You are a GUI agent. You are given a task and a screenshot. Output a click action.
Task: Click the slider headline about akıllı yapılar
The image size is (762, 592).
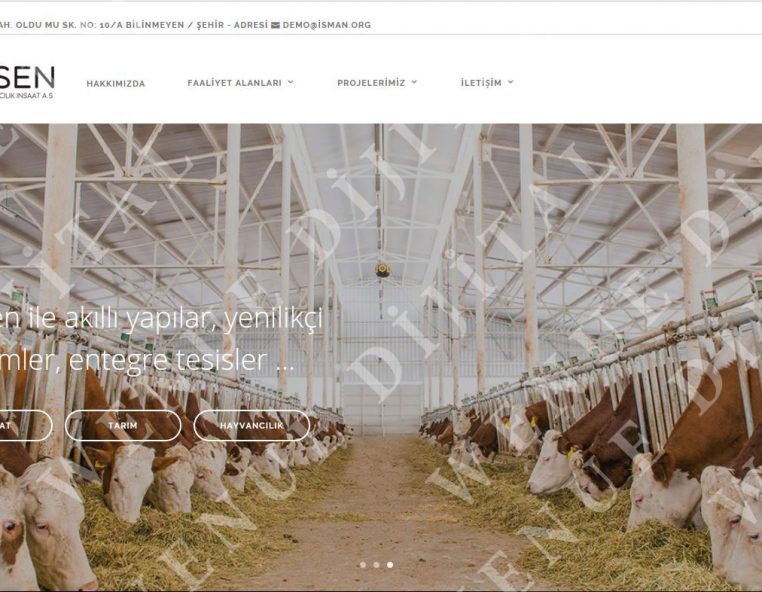(x=161, y=339)
